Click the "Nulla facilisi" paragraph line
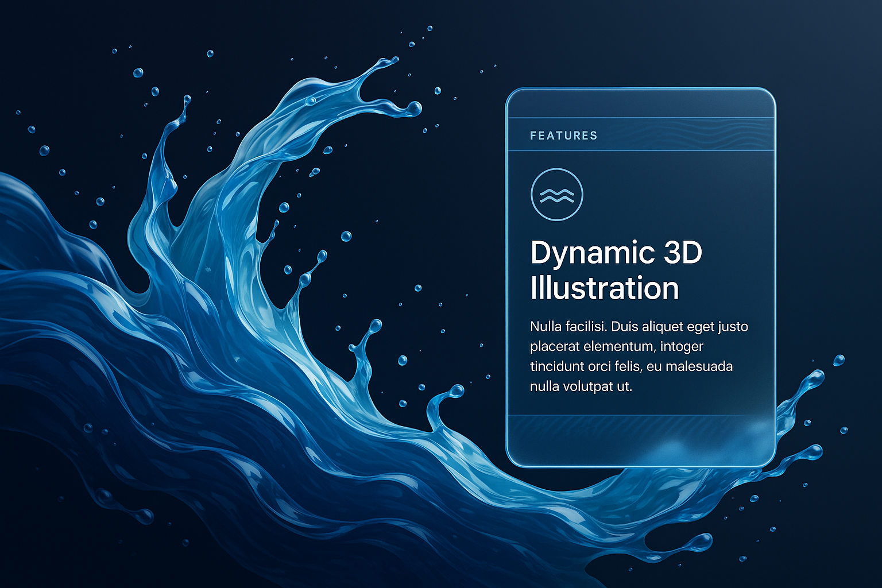 tap(639, 327)
